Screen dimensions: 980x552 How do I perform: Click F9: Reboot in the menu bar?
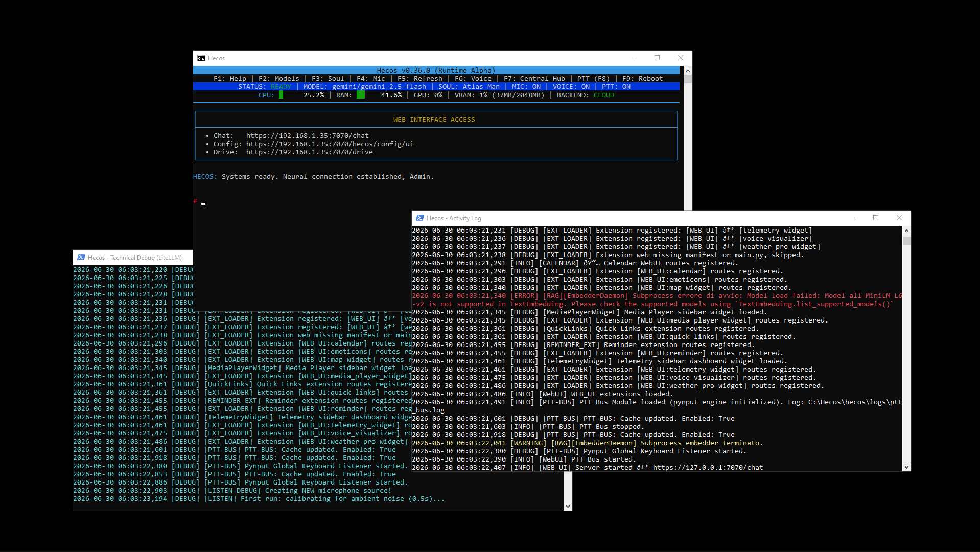coord(643,79)
